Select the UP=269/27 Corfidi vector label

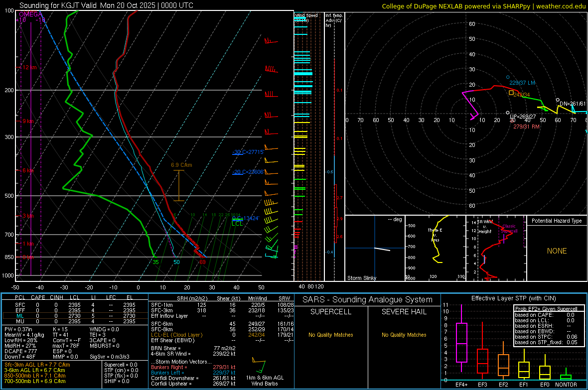point(522,117)
